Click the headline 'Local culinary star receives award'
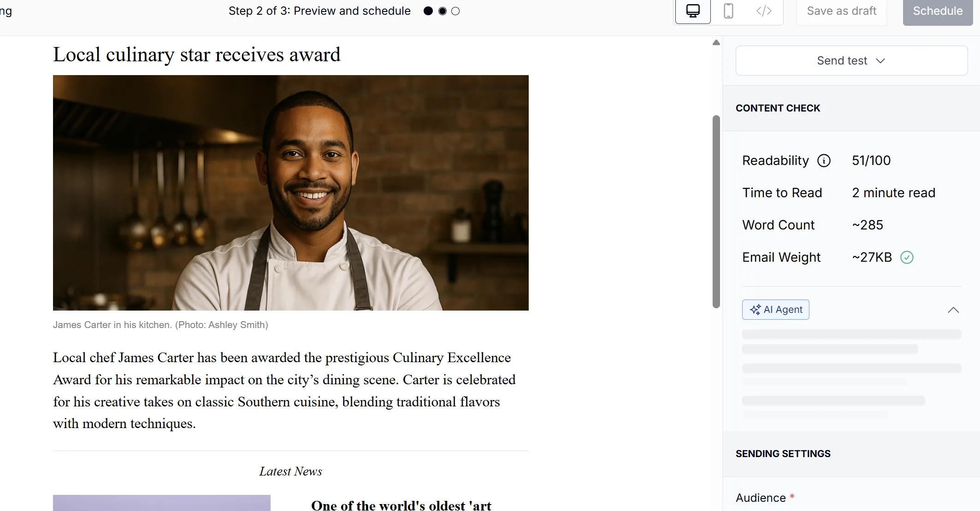 click(197, 54)
